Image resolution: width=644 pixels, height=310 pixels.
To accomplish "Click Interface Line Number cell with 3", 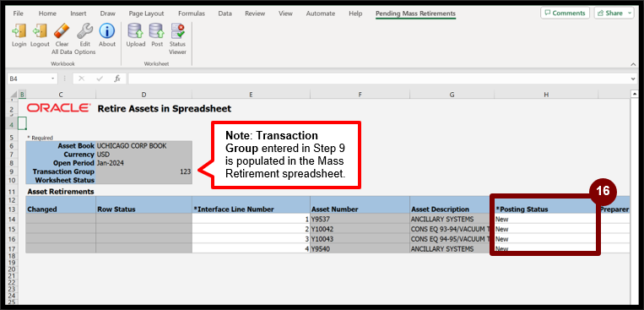I will coord(251,239).
